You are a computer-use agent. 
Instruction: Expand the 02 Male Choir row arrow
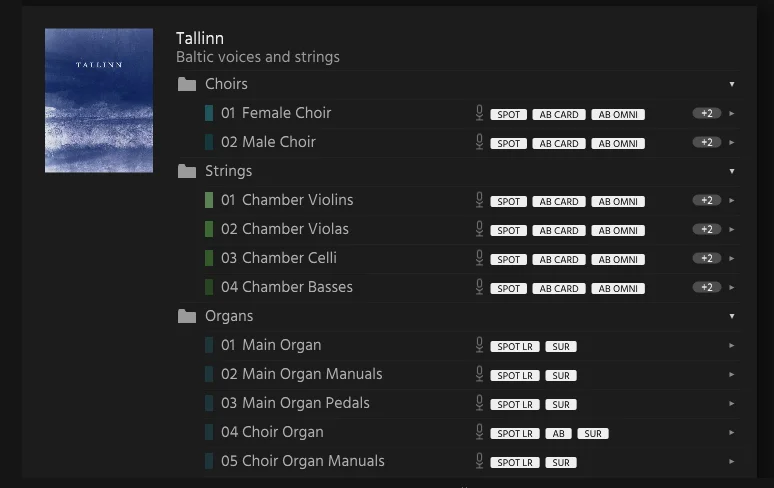coord(732,143)
